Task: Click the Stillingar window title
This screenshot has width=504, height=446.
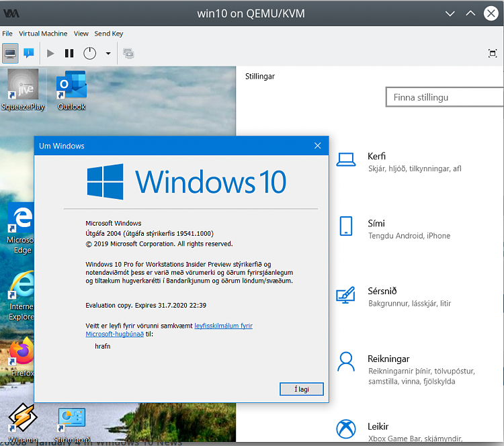Action: point(259,77)
